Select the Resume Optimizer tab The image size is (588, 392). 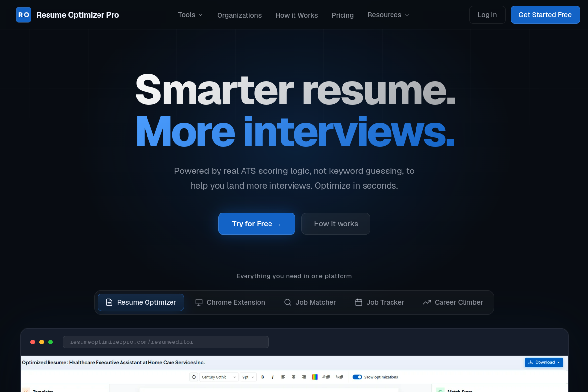click(141, 302)
